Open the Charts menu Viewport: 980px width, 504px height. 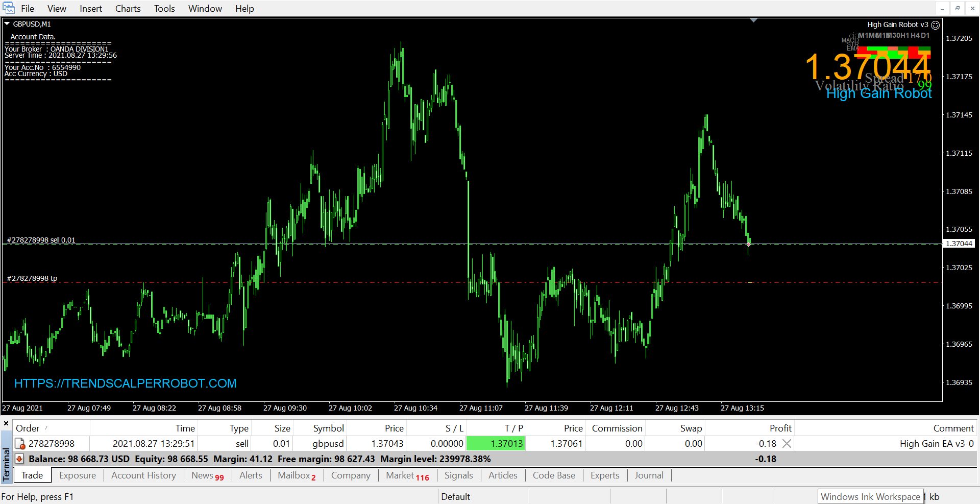[128, 9]
